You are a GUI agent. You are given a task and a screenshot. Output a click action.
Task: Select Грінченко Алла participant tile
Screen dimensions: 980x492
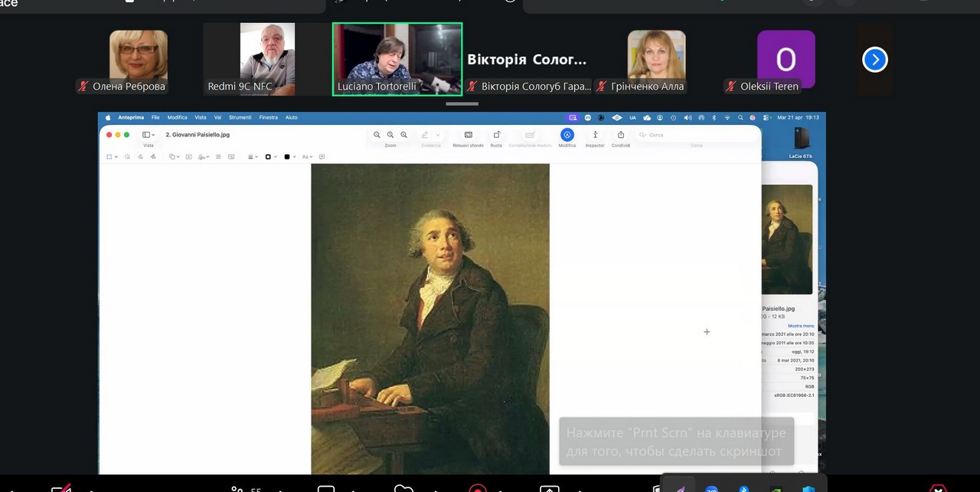tap(656, 59)
